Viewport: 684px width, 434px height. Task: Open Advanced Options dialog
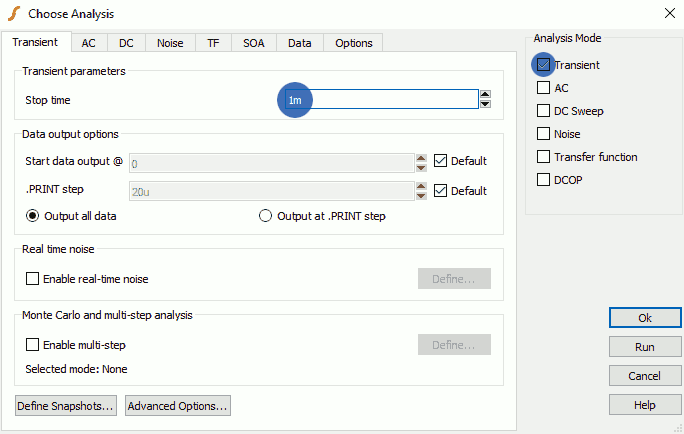[178, 406]
